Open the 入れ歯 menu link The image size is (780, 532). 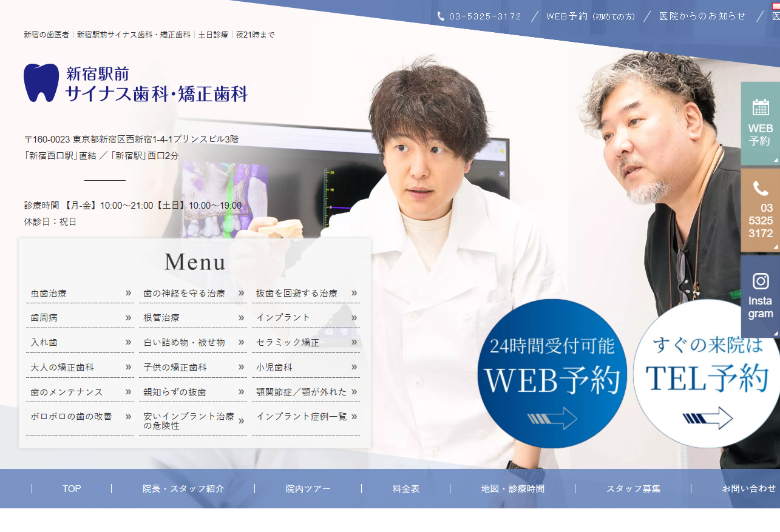tap(44, 343)
